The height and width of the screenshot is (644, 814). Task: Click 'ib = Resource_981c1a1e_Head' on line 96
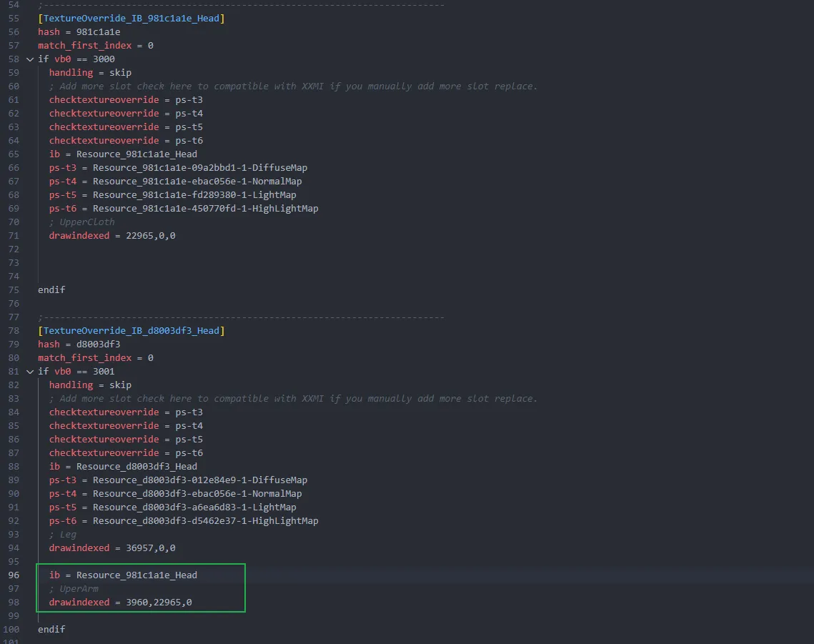coord(123,575)
